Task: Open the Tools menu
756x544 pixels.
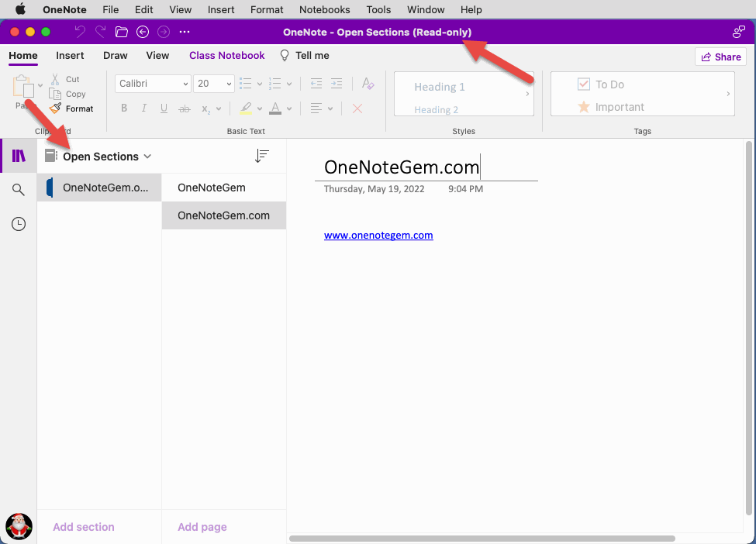Action: [x=378, y=9]
